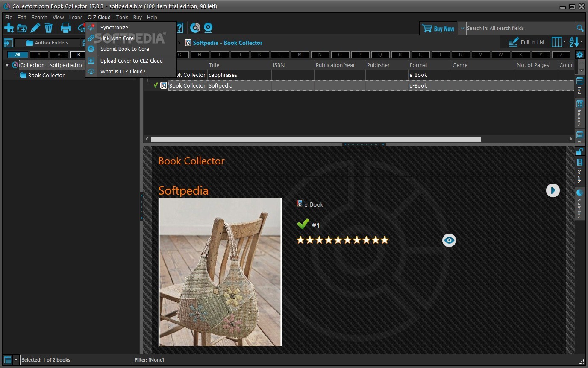Select the # alphabet filter button
Image resolution: width=588 pixels, height=368 pixels.
(39, 55)
